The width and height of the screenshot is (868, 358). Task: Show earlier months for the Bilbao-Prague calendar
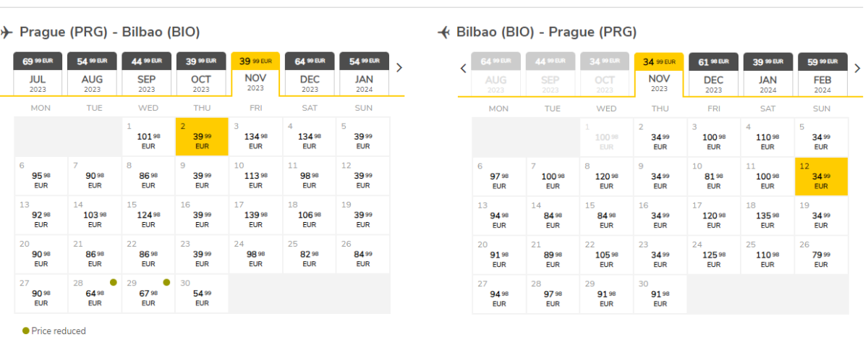coord(464,69)
